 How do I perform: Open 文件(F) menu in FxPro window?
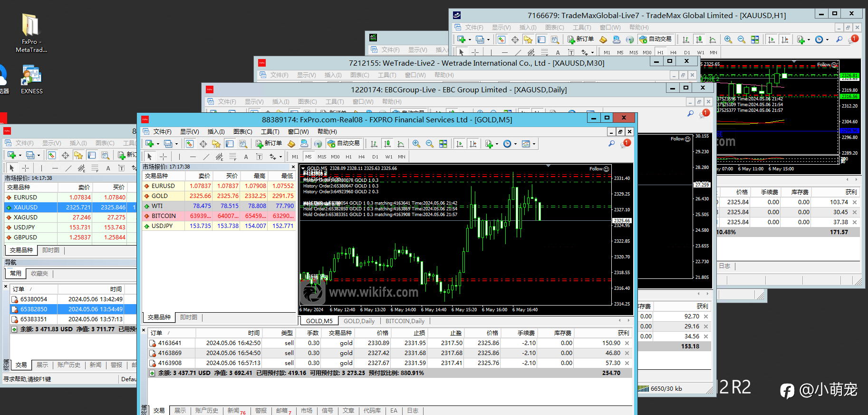coord(163,132)
